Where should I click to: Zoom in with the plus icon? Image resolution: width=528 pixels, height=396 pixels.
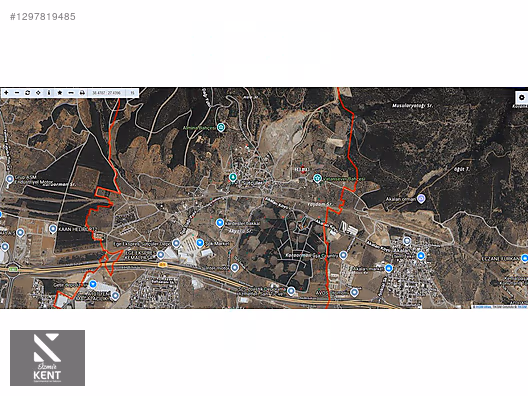pos(6,93)
